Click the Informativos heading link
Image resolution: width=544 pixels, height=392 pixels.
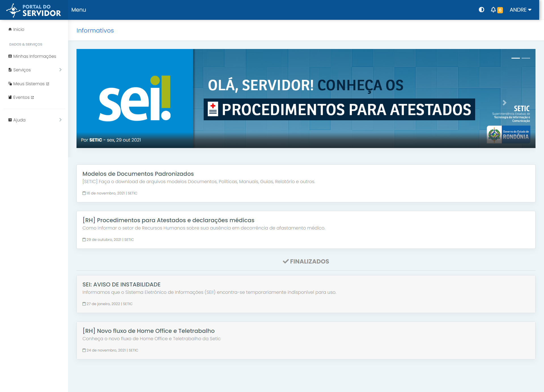click(x=95, y=31)
